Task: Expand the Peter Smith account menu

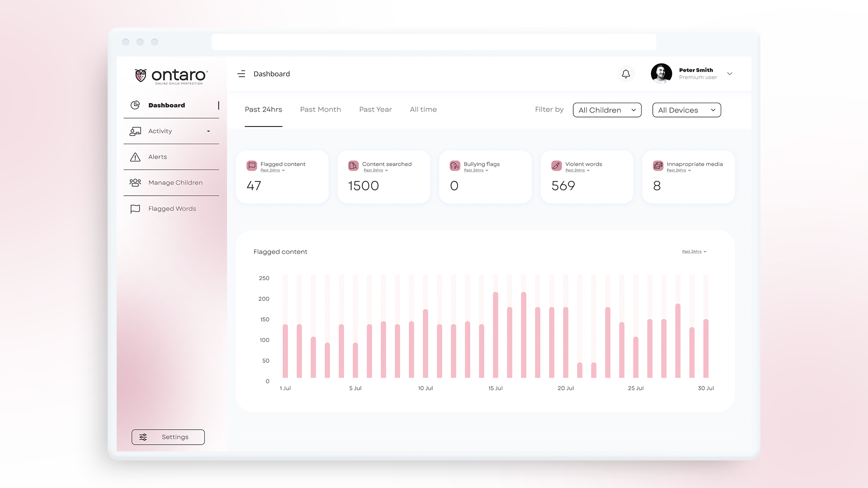Action: tap(730, 73)
